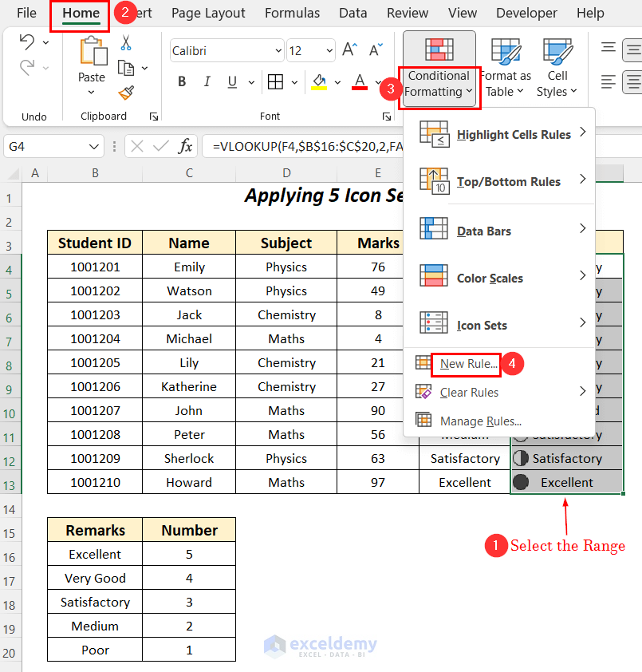This screenshot has width=642, height=672.
Task: Open the Name Box dropdown arrow
Action: [94, 147]
